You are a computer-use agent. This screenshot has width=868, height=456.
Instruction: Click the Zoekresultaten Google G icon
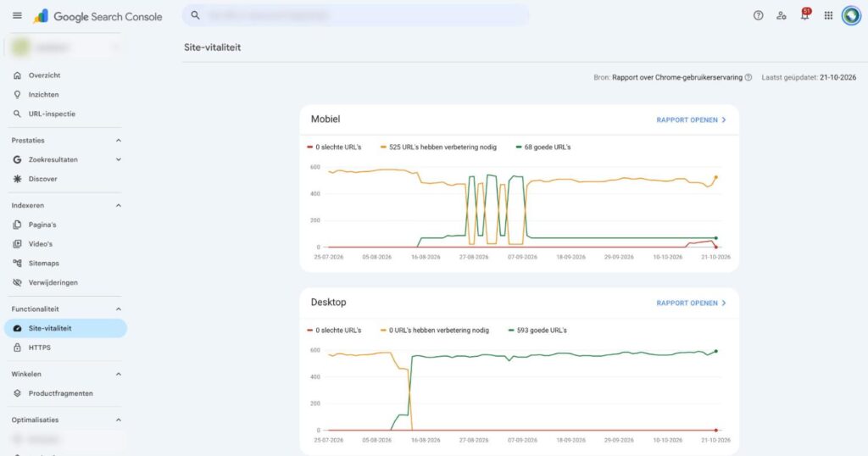pos(17,160)
